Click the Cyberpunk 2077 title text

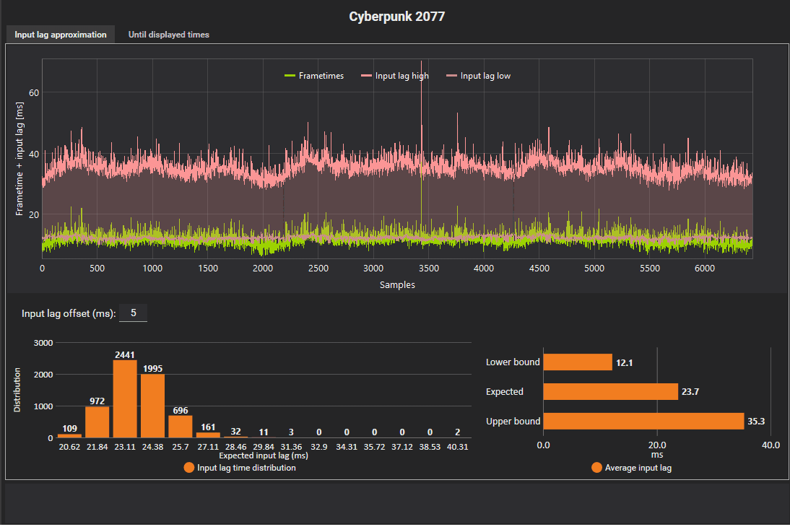[x=396, y=16]
